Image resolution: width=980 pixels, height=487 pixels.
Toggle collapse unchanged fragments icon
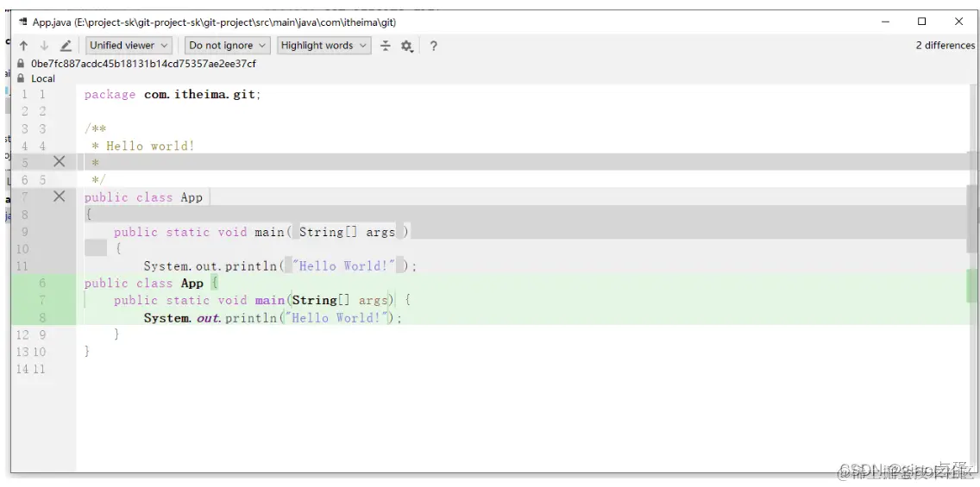tap(386, 46)
